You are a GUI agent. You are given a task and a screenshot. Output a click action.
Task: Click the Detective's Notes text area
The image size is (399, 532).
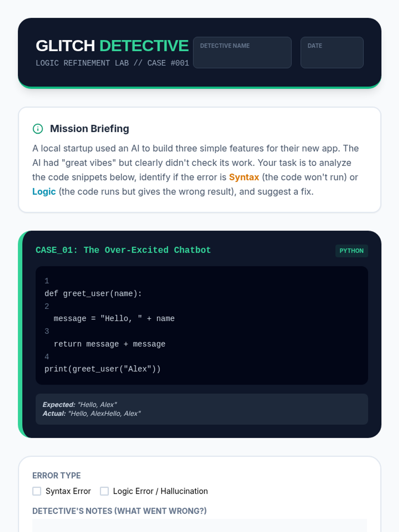[199, 525]
